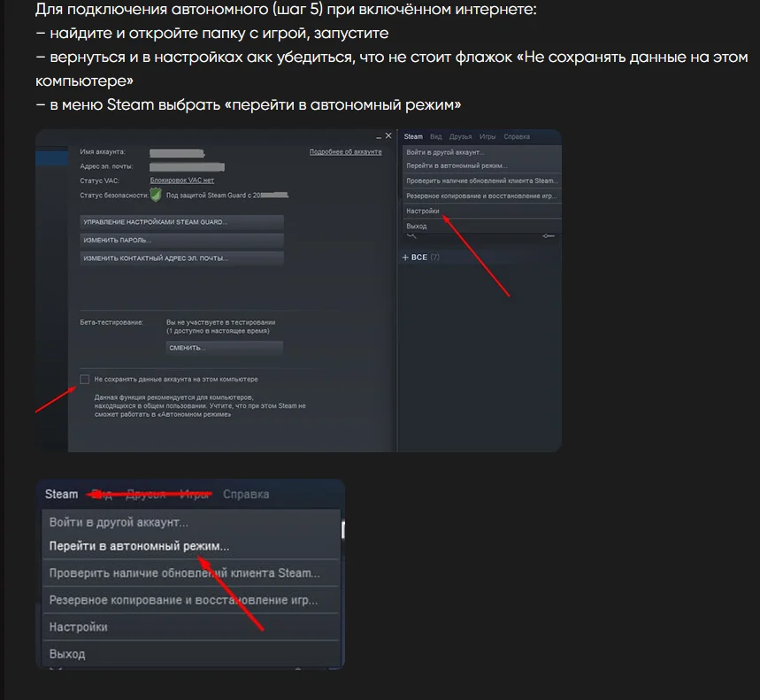
Task: Select 'Проверить наличие обновлений клиента' in enlarged menu
Action: 191,573
